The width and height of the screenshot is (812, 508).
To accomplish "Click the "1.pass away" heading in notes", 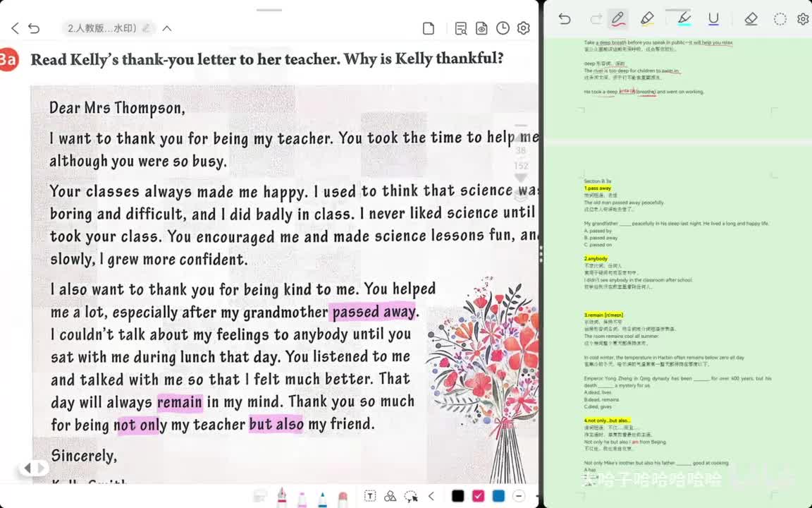I will pos(598,188).
